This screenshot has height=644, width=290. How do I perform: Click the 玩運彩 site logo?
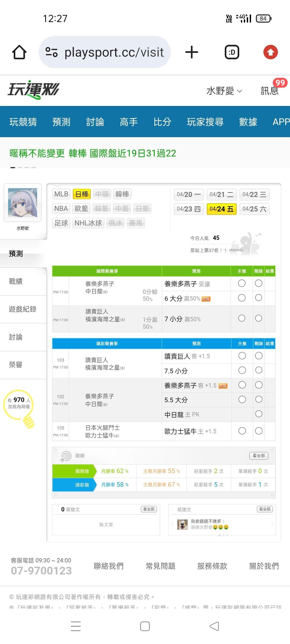tap(33, 90)
